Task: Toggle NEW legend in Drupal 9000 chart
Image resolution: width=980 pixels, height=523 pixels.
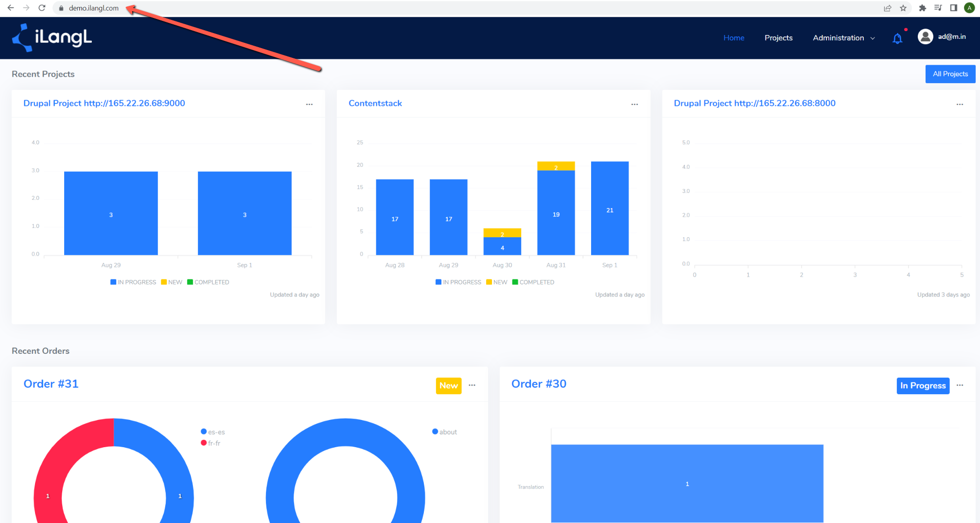Action: tap(172, 282)
